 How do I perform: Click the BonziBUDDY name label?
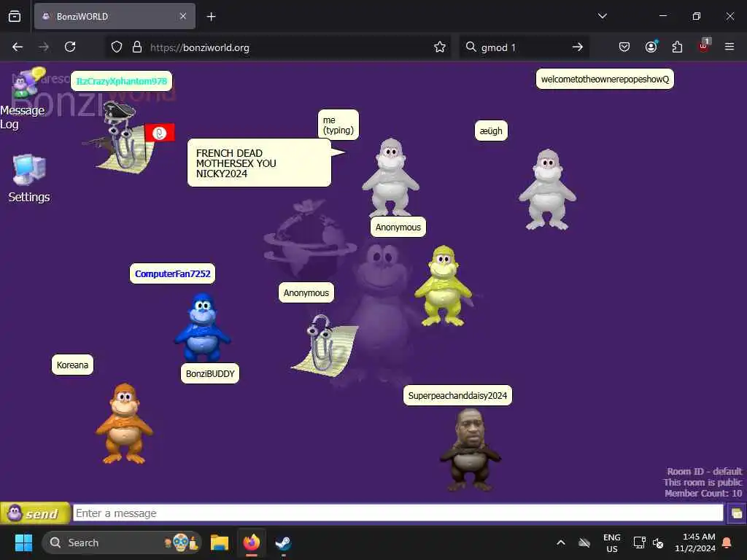(x=210, y=374)
